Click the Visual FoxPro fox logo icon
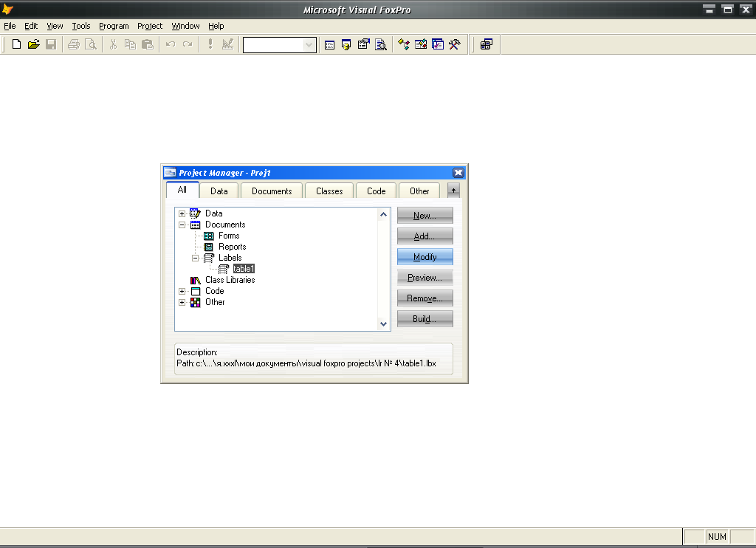The image size is (756, 548). pos(7,9)
